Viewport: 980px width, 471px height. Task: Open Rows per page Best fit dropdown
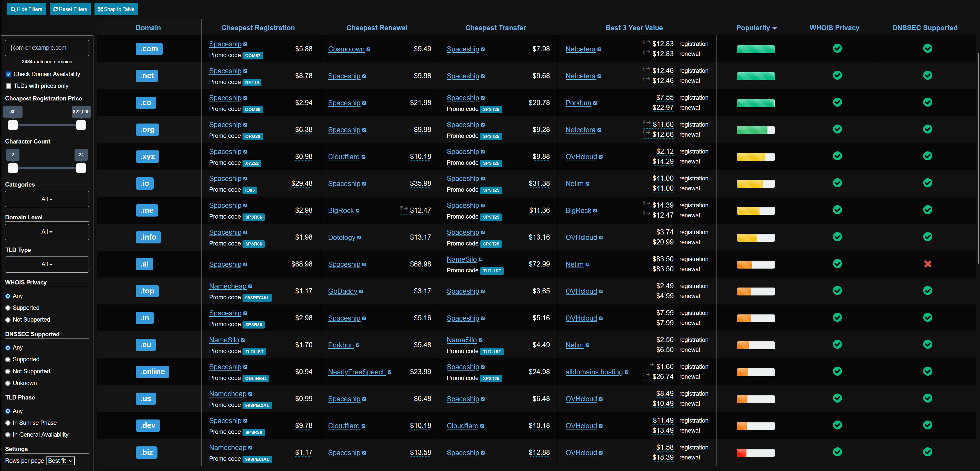(x=60, y=461)
